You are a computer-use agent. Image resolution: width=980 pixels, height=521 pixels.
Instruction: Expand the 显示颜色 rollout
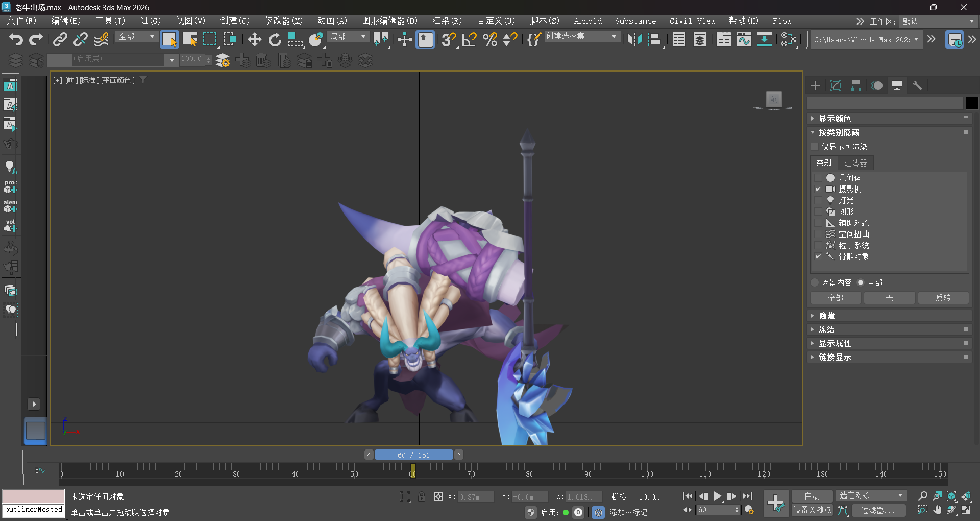tap(889, 119)
